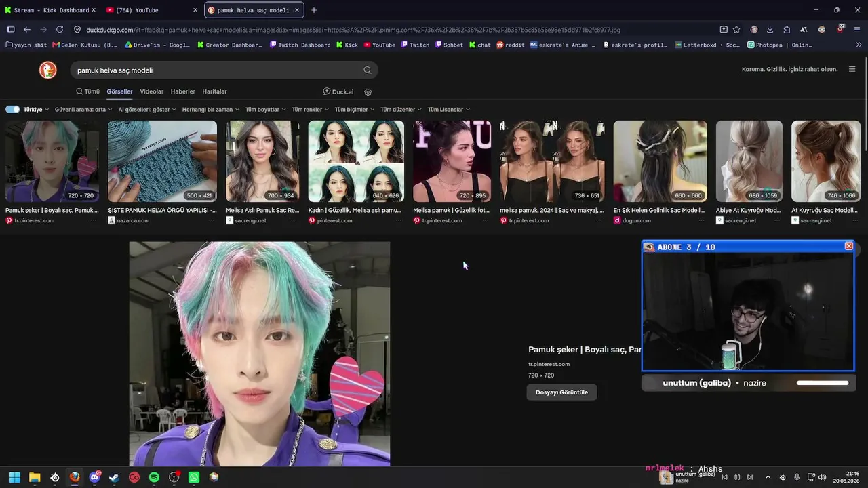
Task: Open the Letterboxd bookmark
Action: [x=707, y=45]
